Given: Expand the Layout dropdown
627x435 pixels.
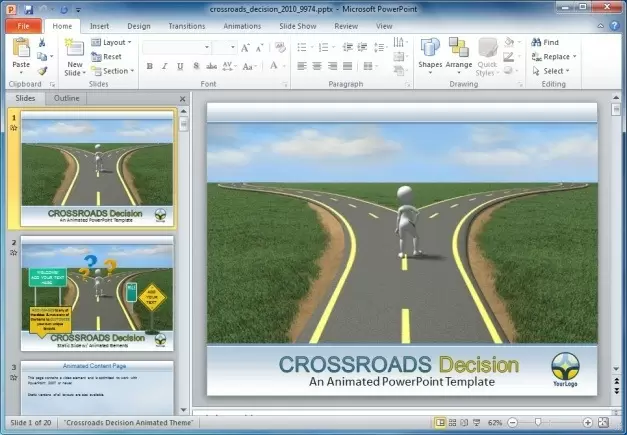Looking at the screenshot, I should coord(111,42).
